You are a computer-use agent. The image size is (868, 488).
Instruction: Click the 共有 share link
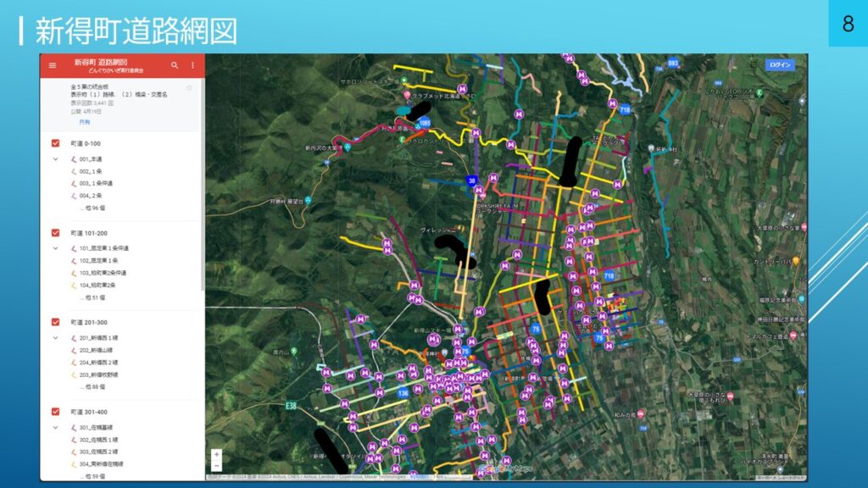click(x=84, y=122)
